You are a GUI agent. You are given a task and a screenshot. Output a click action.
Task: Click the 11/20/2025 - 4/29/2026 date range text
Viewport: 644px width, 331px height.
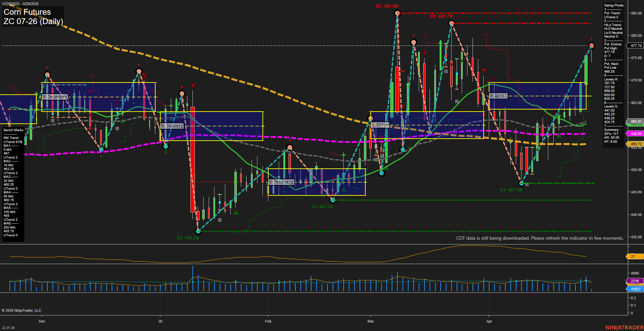(x=20, y=3)
